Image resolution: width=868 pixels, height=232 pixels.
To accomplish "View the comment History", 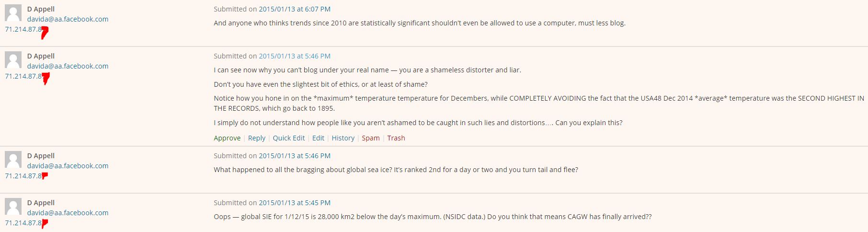I will click(x=343, y=138).
